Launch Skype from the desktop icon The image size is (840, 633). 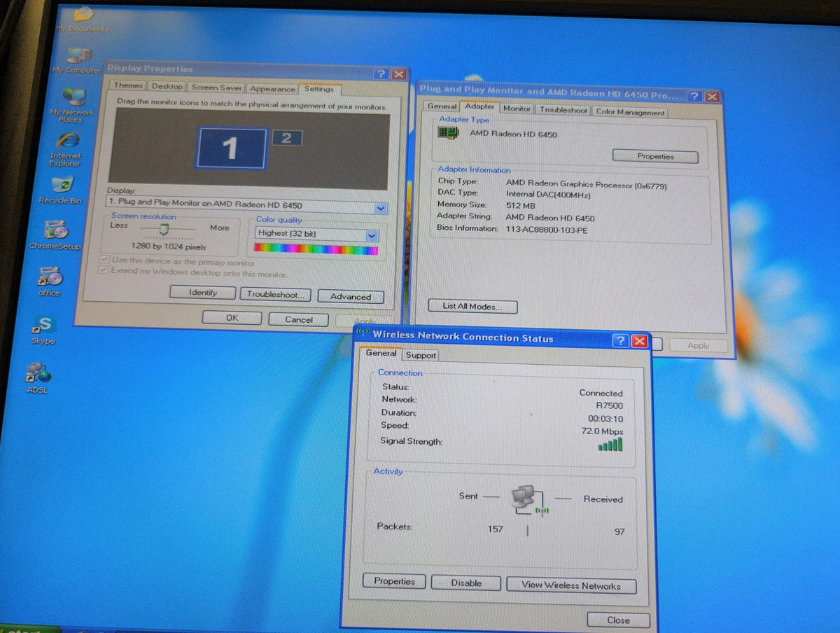click(x=43, y=329)
